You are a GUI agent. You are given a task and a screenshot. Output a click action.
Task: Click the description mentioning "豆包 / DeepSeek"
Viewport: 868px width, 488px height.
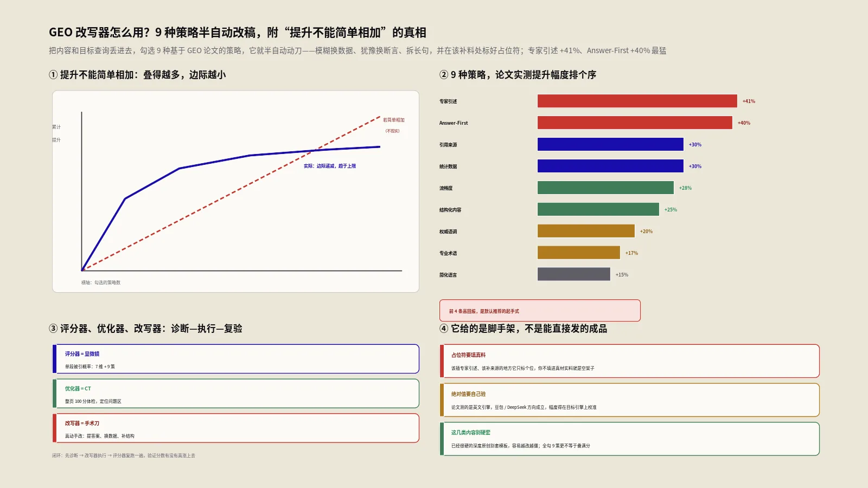[524, 407]
